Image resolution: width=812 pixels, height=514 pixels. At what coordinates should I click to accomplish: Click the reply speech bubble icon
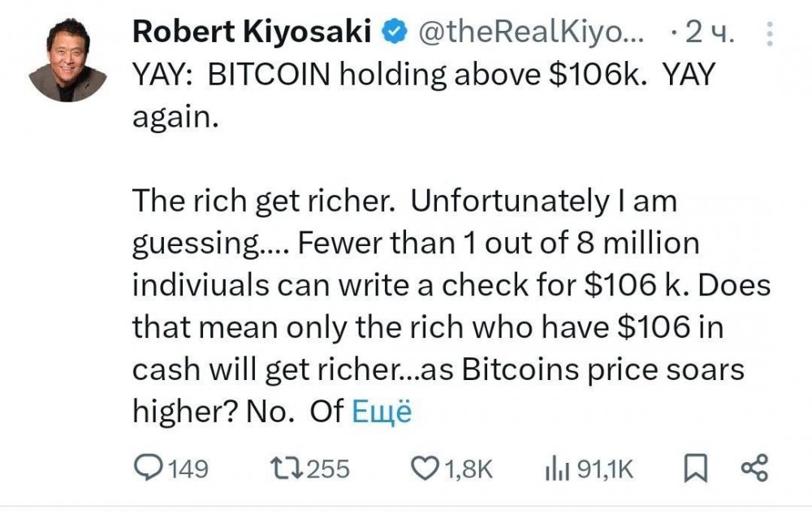tap(148, 468)
